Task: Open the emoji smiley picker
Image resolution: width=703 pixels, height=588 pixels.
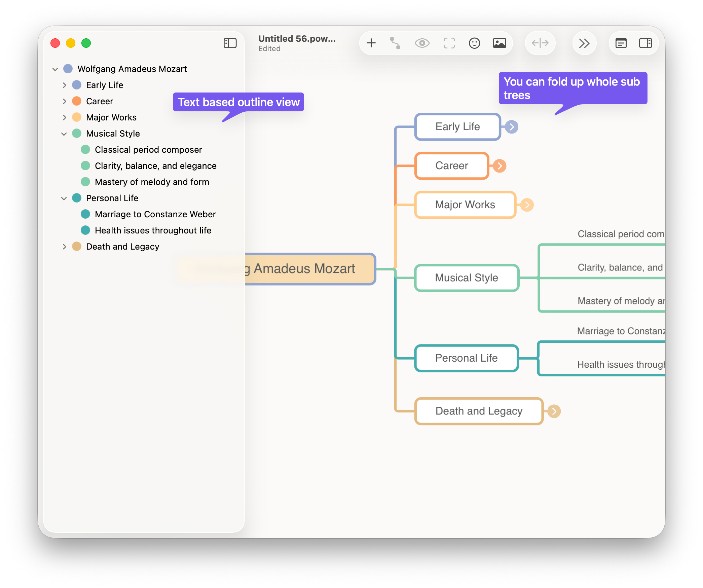Action: click(474, 43)
